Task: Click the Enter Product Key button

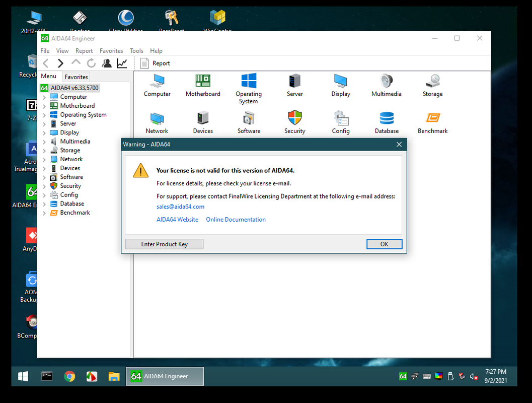Action: click(164, 244)
